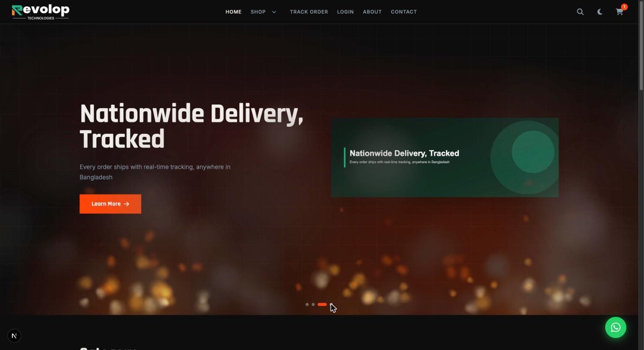The width and height of the screenshot is (644, 350).
Task: Click the Revolop Technologies logo
Action: pos(41,12)
